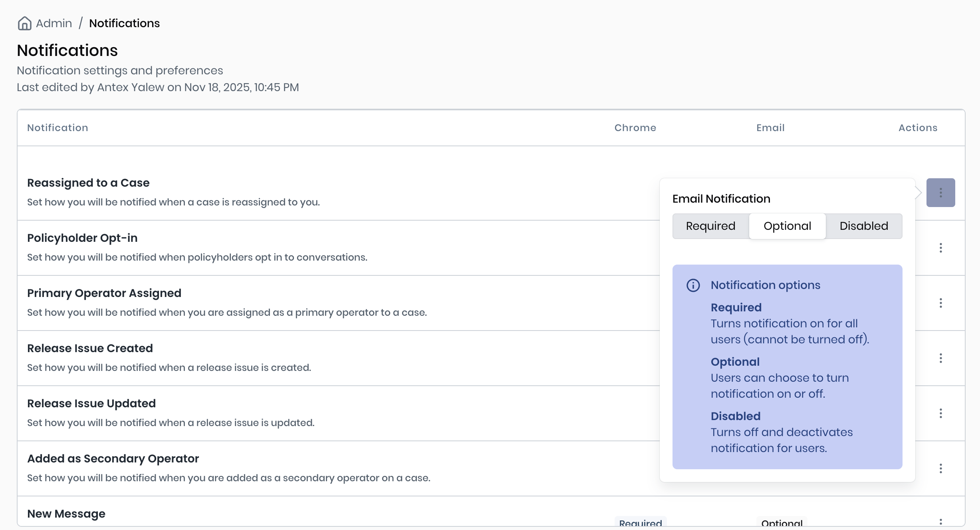980x530 pixels.
Task: Open three-dot menu for Release Issue Created
Action: pyautogui.click(x=940, y=358)
